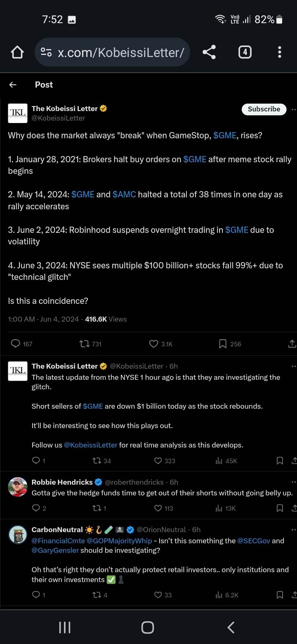This screenshot has width=297, height=644.
Task: View analytics on the 45K views reply
Action: (219, 461)
